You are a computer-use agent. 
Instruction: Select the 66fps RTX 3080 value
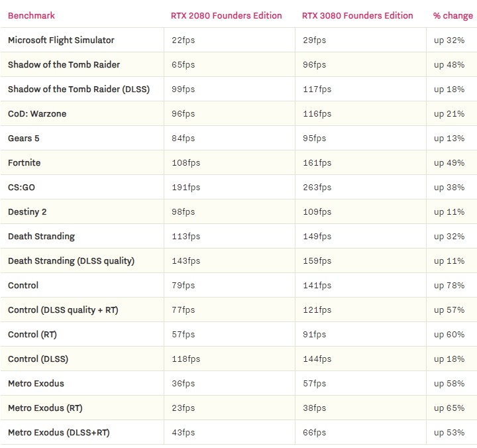coord(314,433)
